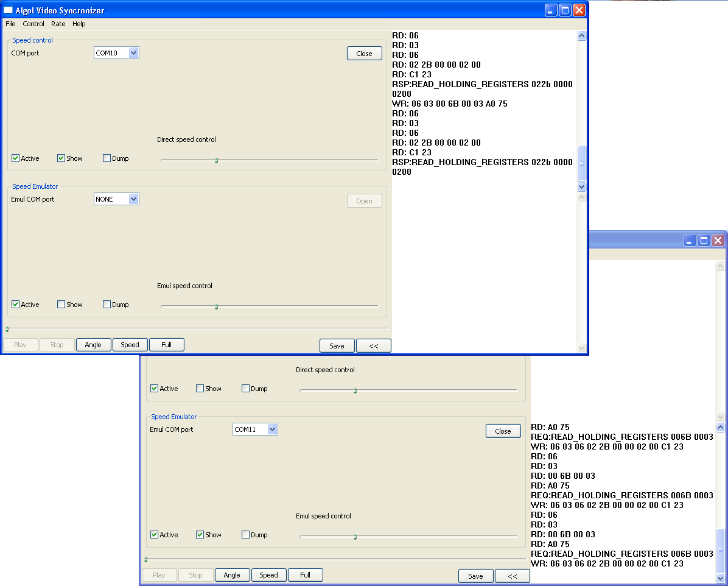
Task: Open the Control menu
Action: [33, 24]
